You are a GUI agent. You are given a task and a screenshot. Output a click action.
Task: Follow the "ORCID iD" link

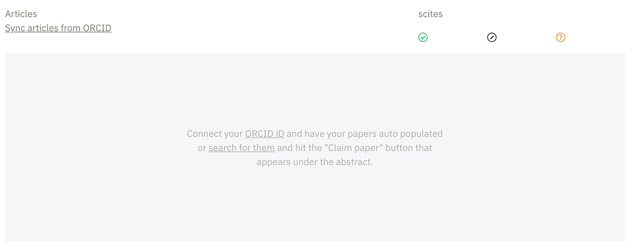pyautogui.click(x=264, y=134)
